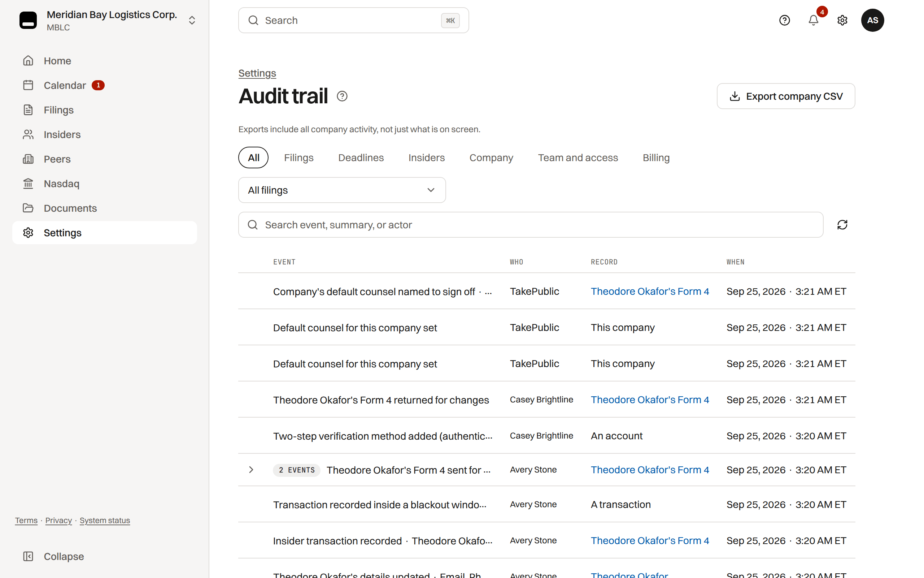Open the Privacy link

click(x=58, y=520)
